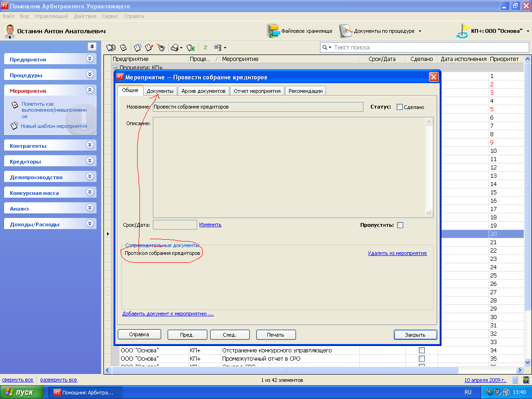Click the pin icon on the sidebar
Image resolution: width=532 pixels, height=399 pixels.
92,47
